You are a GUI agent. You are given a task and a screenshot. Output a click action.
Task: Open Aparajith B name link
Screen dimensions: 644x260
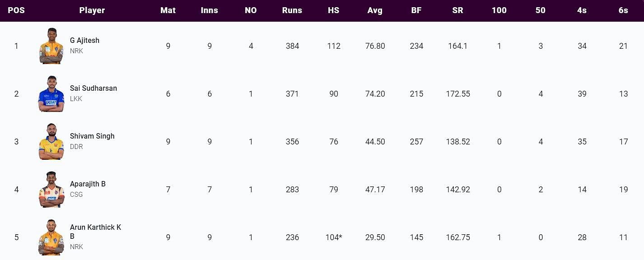click(x=88, y=184)
